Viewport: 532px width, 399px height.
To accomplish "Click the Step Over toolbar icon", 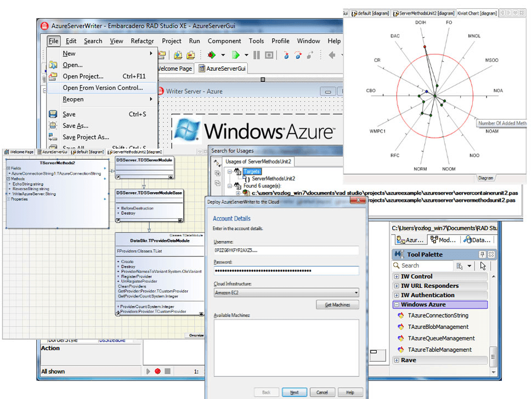I will pos(298,55).
